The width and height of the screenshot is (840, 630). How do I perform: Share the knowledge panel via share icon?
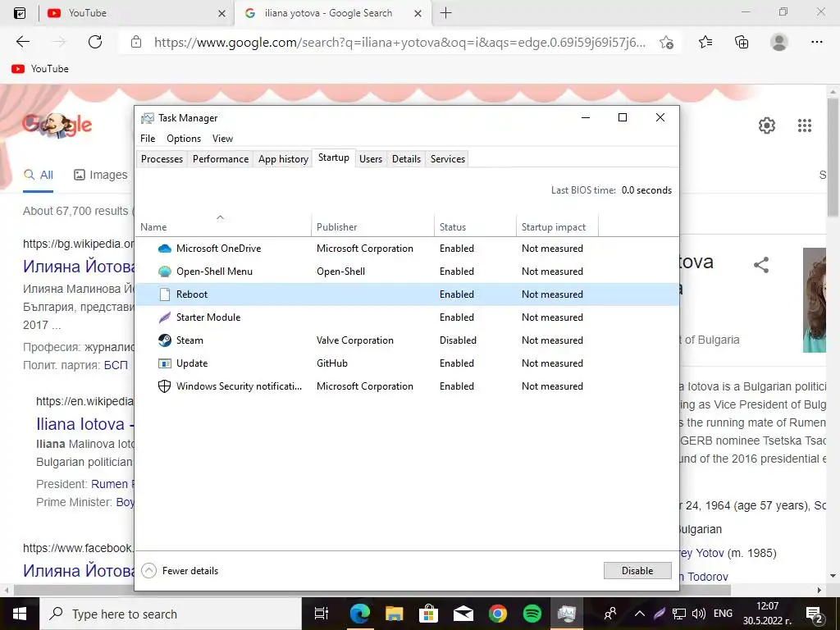pos(761,265)
